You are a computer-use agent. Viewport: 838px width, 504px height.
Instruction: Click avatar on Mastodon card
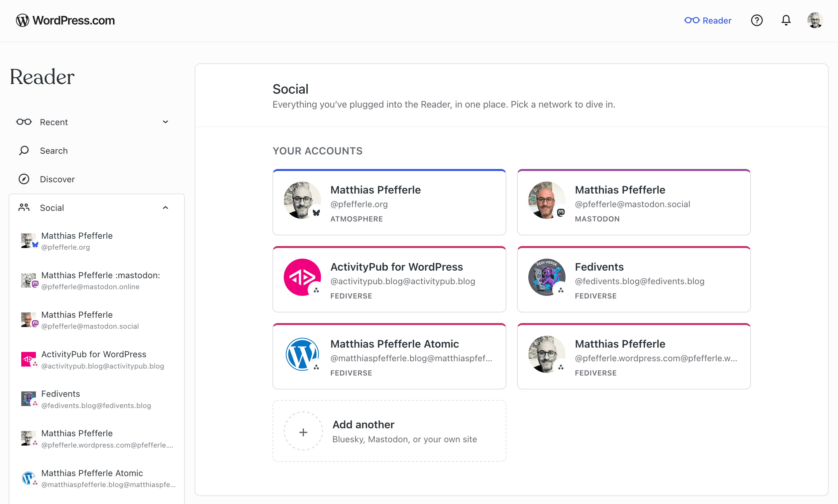point(547,200)
